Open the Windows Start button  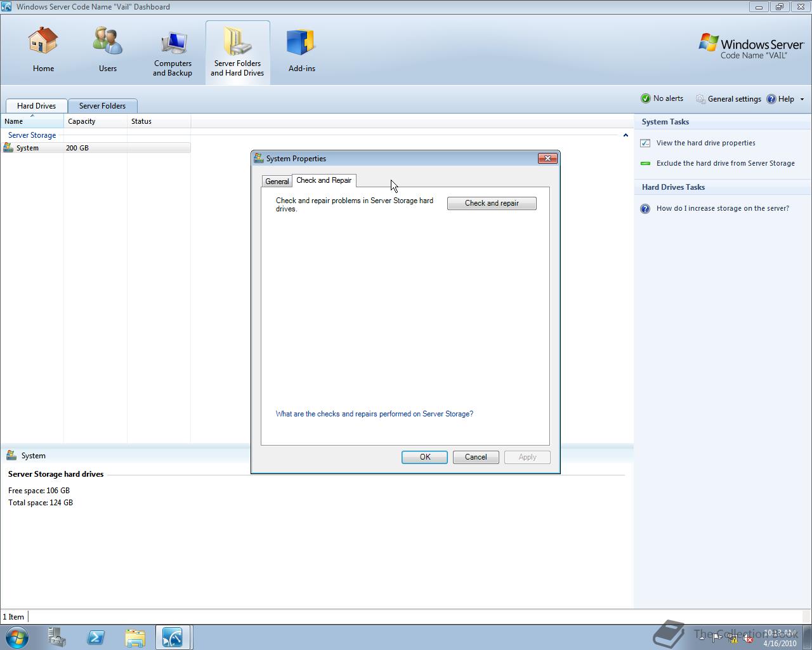click(17, 637)
